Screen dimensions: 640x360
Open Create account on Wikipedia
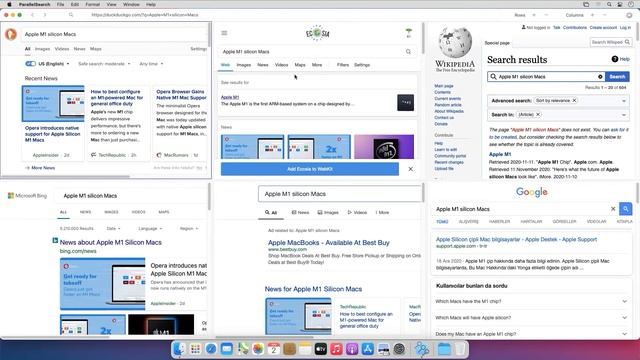coord(603,28)
